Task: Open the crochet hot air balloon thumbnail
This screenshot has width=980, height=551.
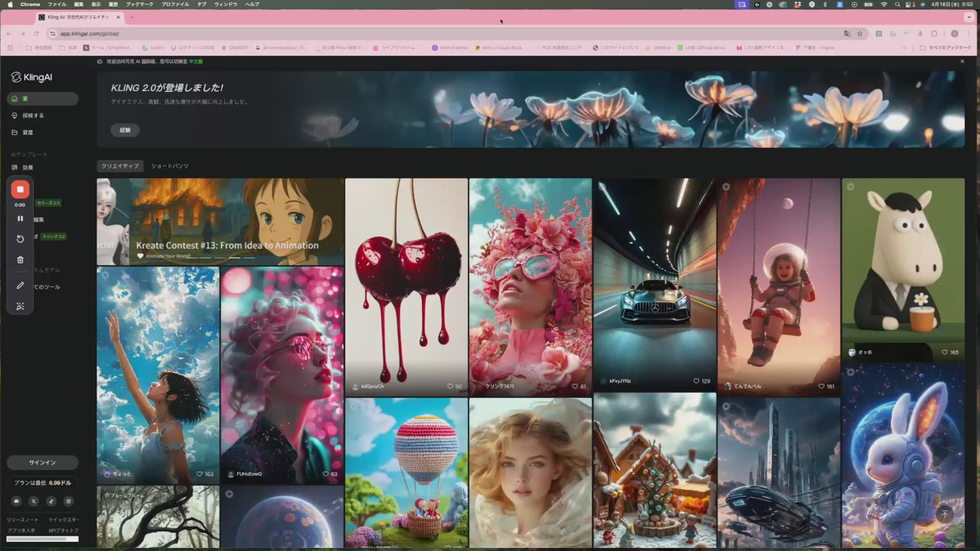Action: (407, 473)
